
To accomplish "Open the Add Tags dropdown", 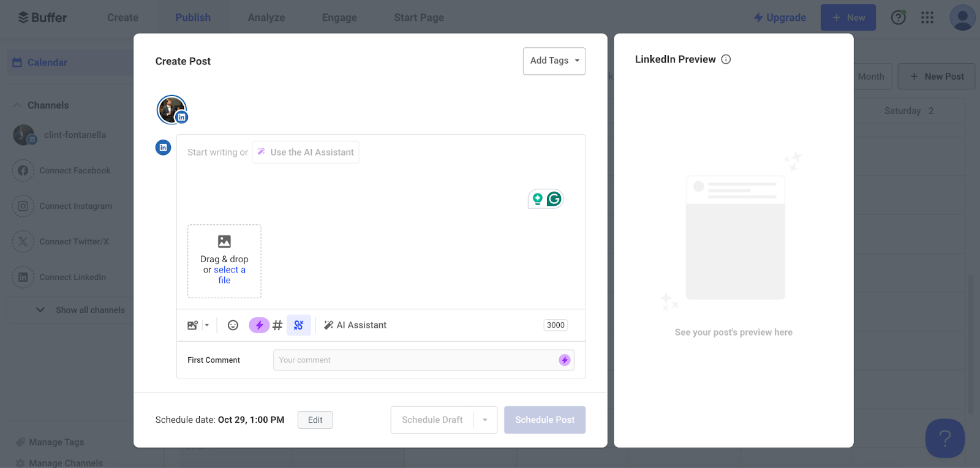I will click(x=554, y=61).
